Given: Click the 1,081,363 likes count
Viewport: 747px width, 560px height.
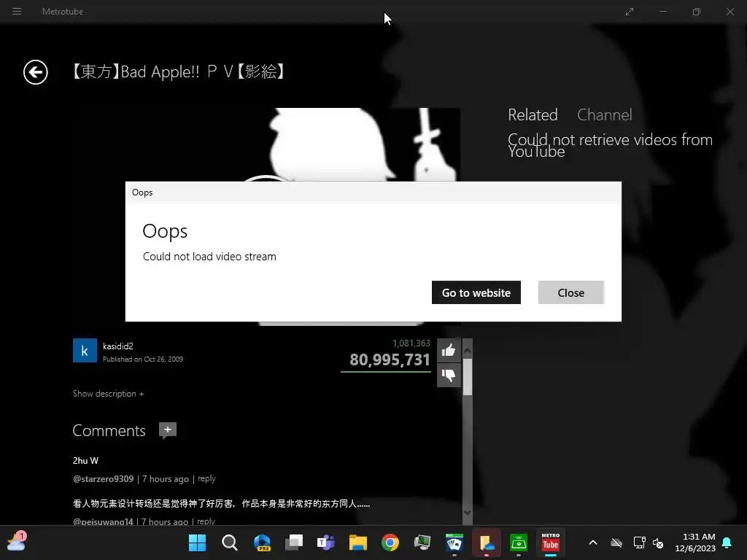Looking at the screenshot, I should (411, 343).
